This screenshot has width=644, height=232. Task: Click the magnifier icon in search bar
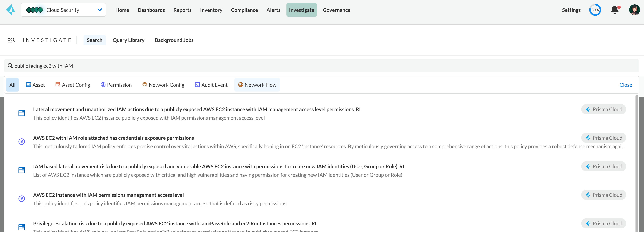pyautogui.click(x=10, y=66)
